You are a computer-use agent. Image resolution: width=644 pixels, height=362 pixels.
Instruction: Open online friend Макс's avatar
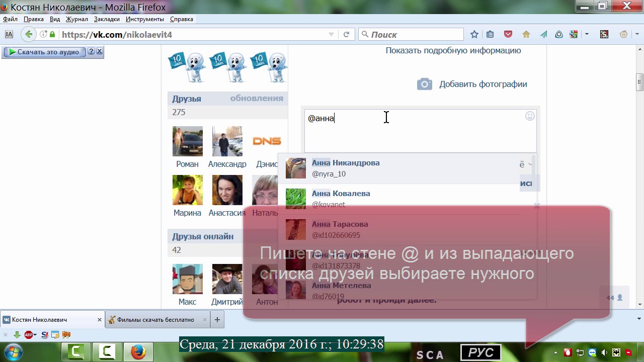[188, 279]
